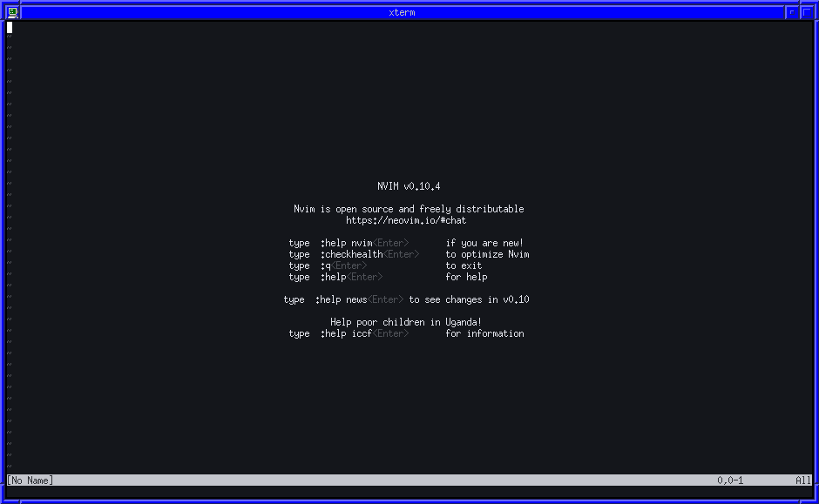This screenshot has height=504, width=819.
Task: Click "to see changes in v0.10" text
Action: 469,300
